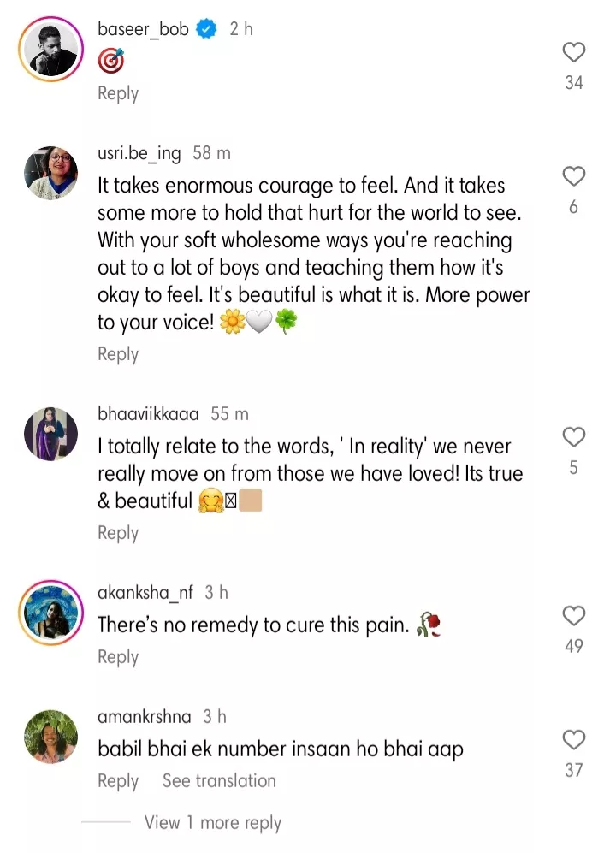Expand View 1 more reply
The height and width of the screenshot is (853, 616).
click(212, 823)
